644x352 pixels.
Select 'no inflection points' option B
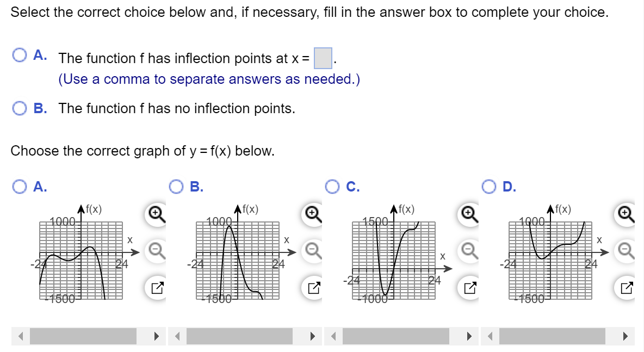pyautogui.click(x=20, y=108)
